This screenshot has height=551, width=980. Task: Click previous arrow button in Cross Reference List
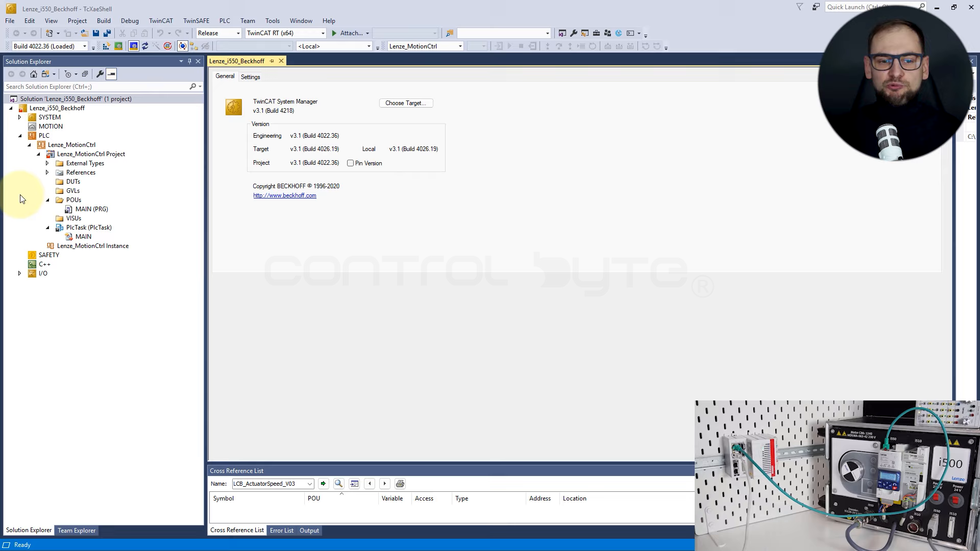click(370, 484)
